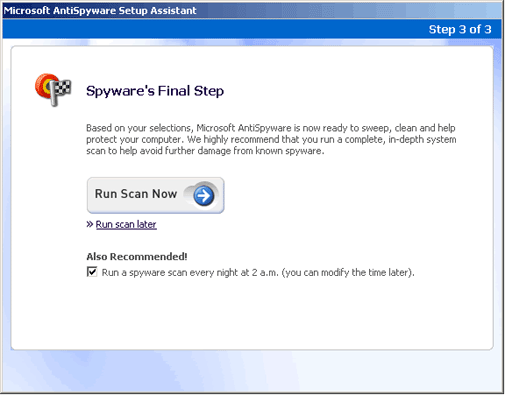Click the blue arrow icon on Run Scan Now
505x395 pixels.
[x=204, y=195]
